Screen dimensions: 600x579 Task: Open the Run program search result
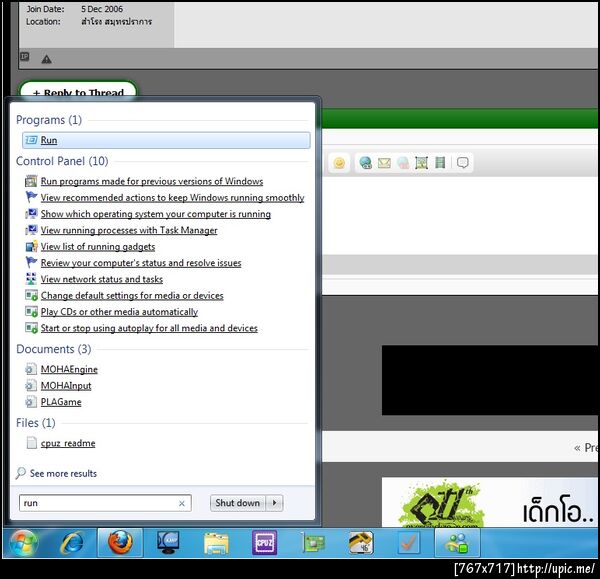point(166,140)
